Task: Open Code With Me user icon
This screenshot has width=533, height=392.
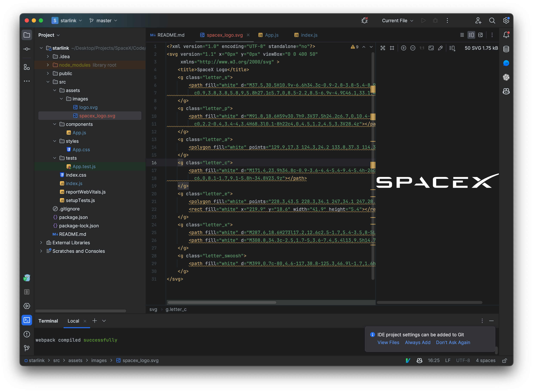Action: pyautogui.click(x=478, y=21)
